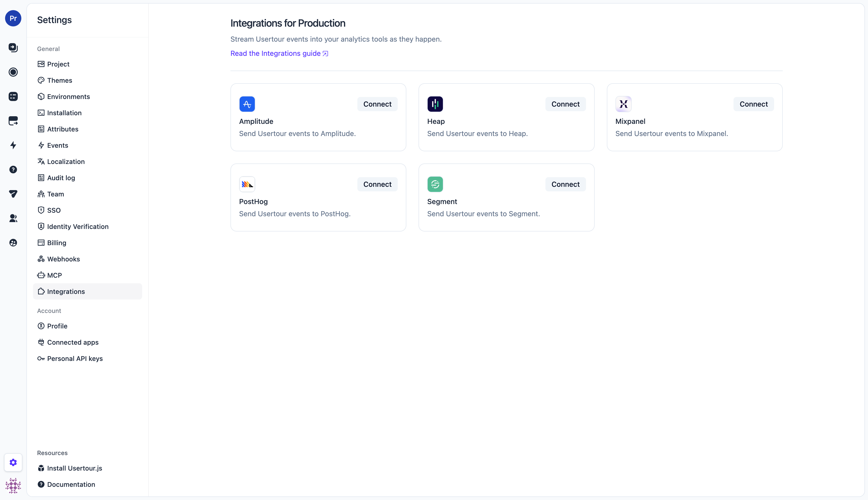Connect the Mixpanel integration
This screenshot has height=500, width=868.
click(x=754, y=104)
